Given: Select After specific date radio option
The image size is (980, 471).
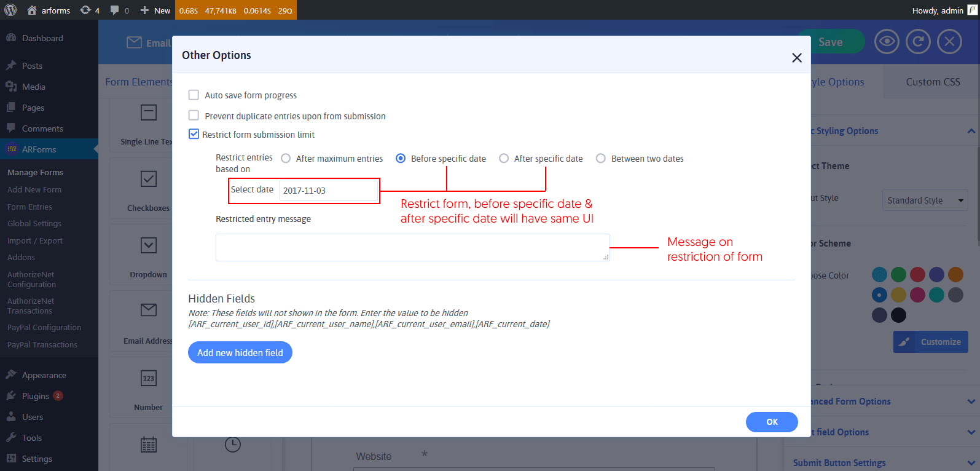Looking at the screenshot, I should [504, 158].
